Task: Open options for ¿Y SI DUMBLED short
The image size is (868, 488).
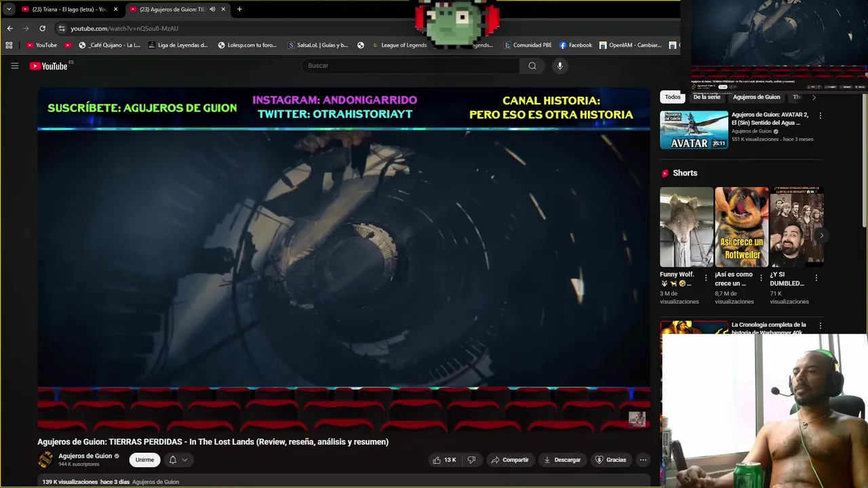Action: pyautogui.click(x=816, y=278)
